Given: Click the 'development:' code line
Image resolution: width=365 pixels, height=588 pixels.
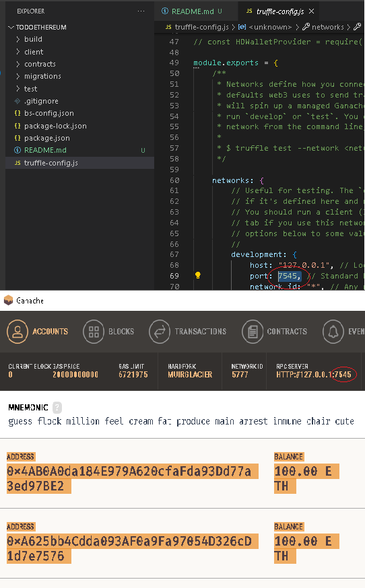Looking at the screenshot, I should pos(264,254).
